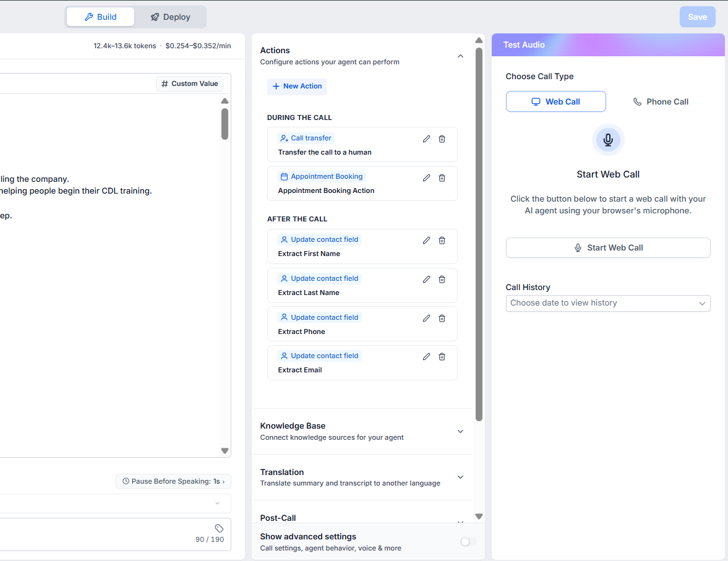Insert a Custom Value
The image size is (728, 561).
pyautogui.click(x=189, y=84)
